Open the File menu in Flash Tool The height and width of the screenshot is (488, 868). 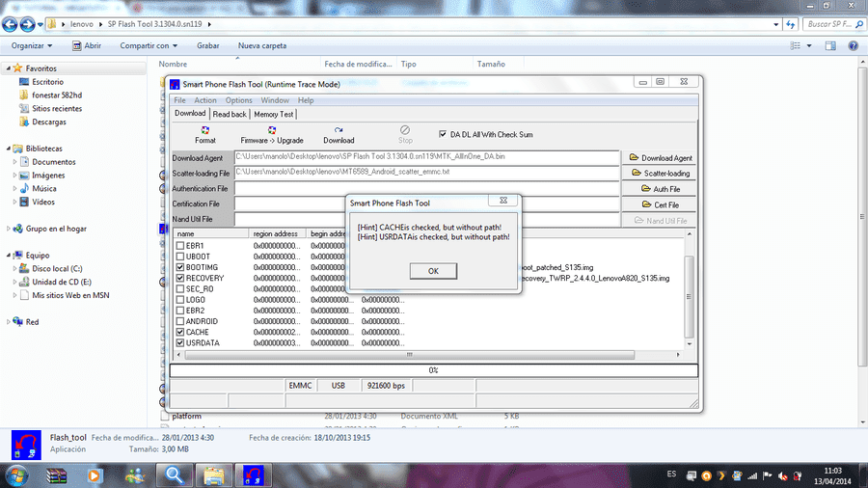click(x=180, y=100)
